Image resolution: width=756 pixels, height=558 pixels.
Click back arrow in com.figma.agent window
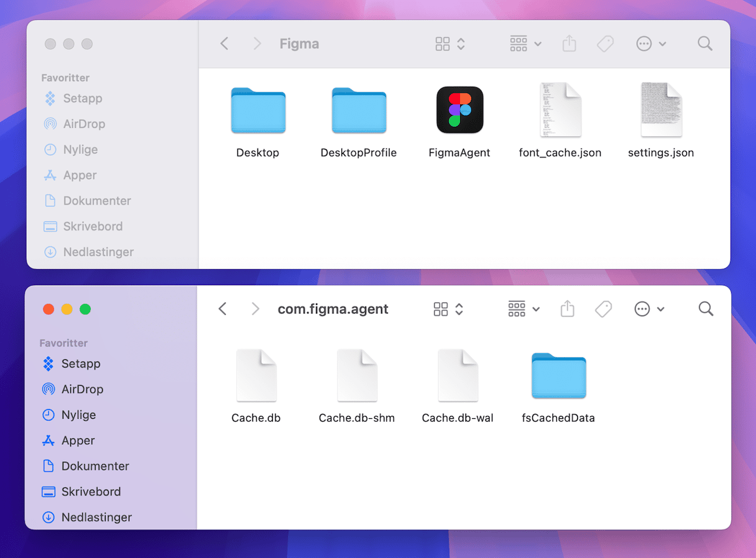click(223, 309)
